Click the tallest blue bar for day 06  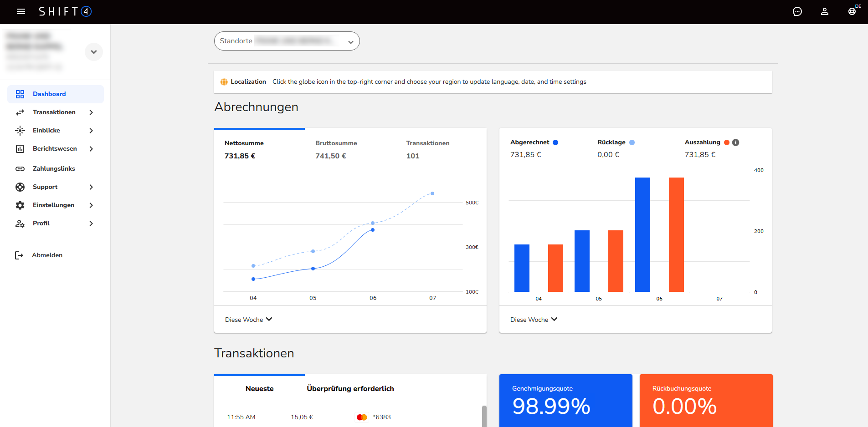(642, 234)
